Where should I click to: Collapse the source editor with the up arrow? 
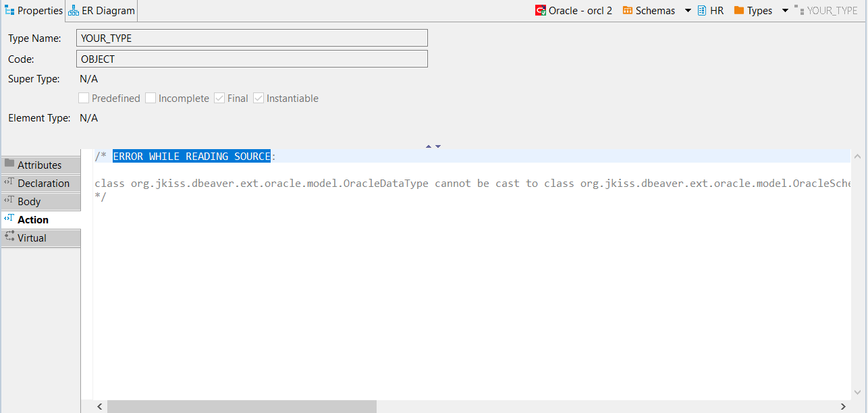[428, 145]
